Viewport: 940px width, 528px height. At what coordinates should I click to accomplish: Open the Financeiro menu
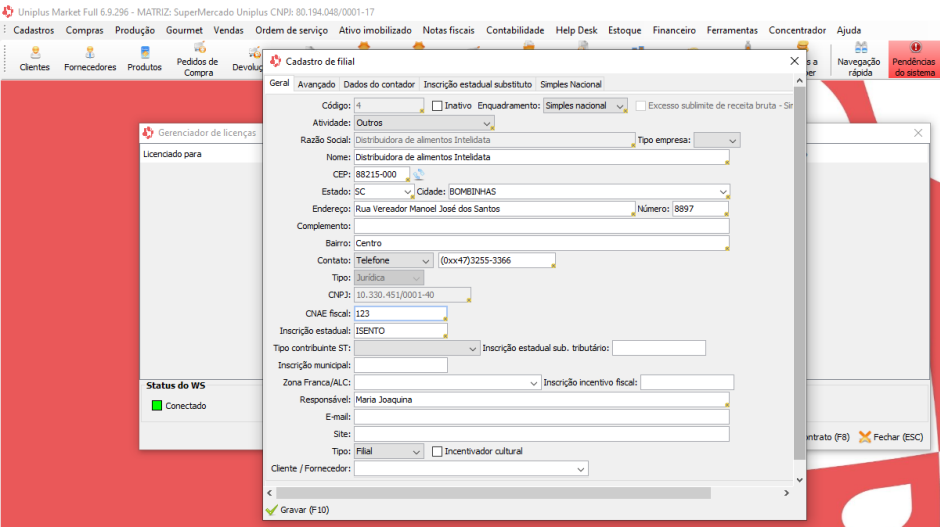click(x=674, y=30)
